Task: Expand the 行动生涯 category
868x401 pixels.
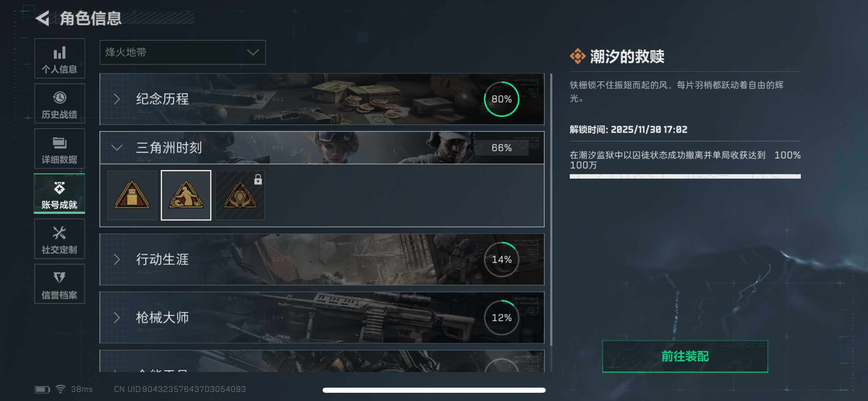Action: [322, 259]
